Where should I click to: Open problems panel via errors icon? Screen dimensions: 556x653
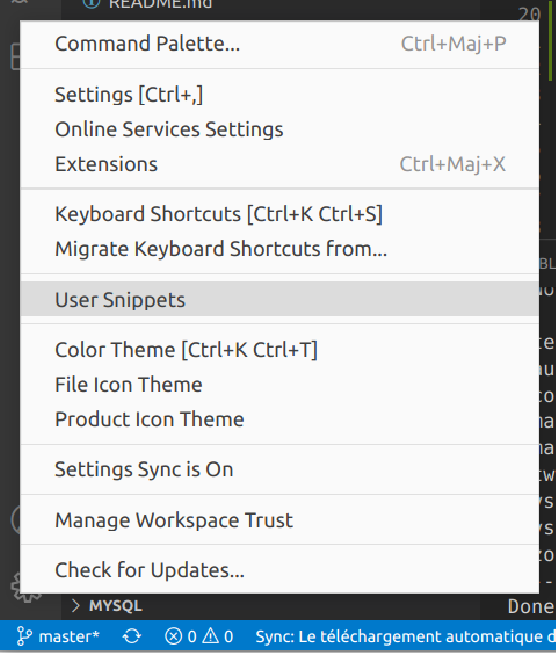click(x=174, y=636)
